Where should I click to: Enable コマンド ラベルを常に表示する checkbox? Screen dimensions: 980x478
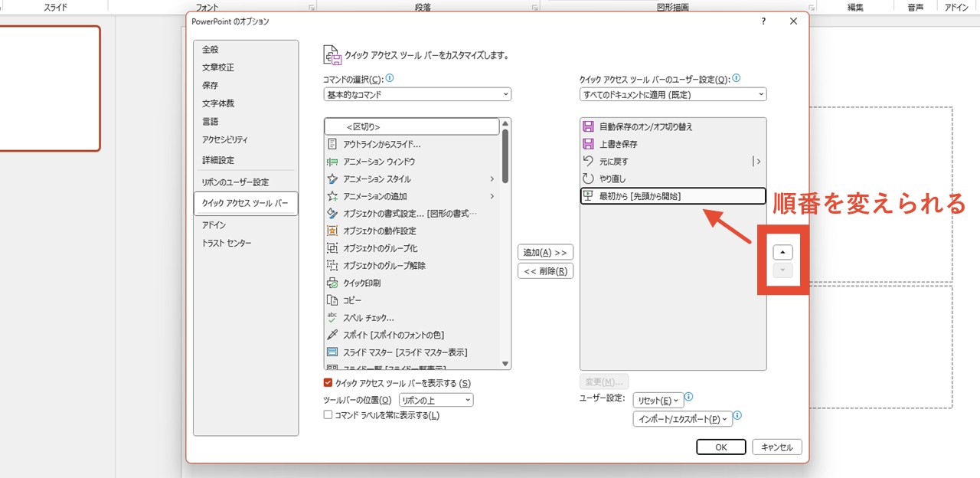tap(328, 415)
